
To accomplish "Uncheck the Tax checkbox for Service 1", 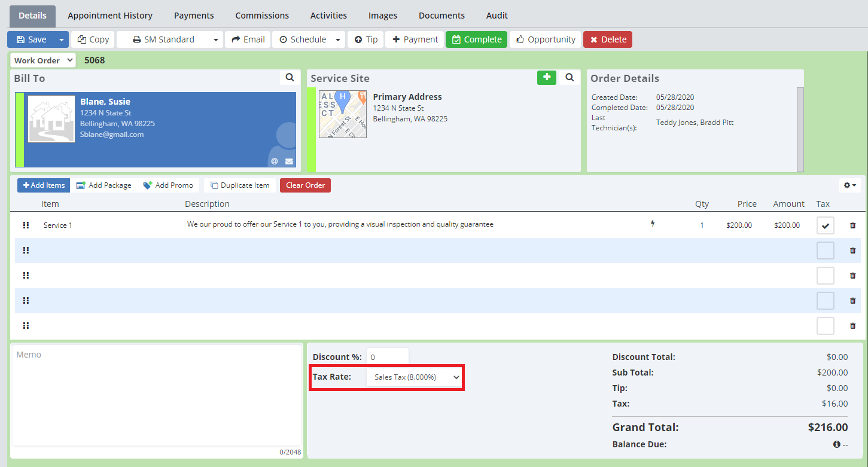I will coord(825,225).
